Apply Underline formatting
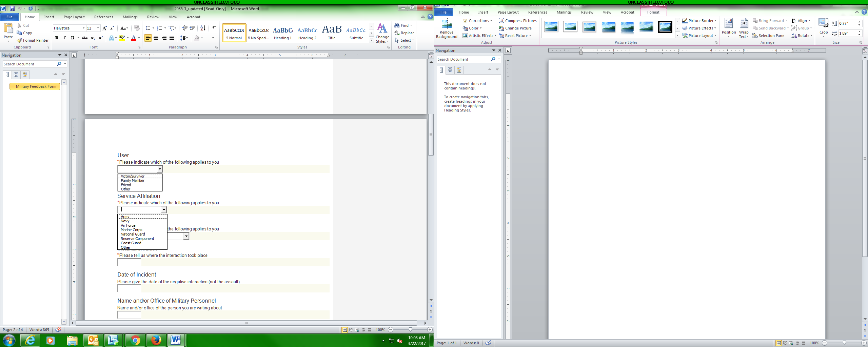 [73, 38]
